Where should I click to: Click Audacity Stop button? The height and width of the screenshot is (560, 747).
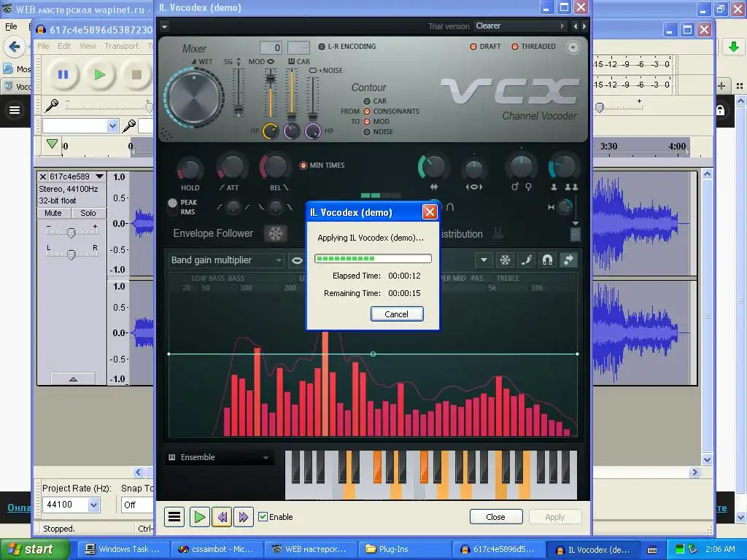136,74
